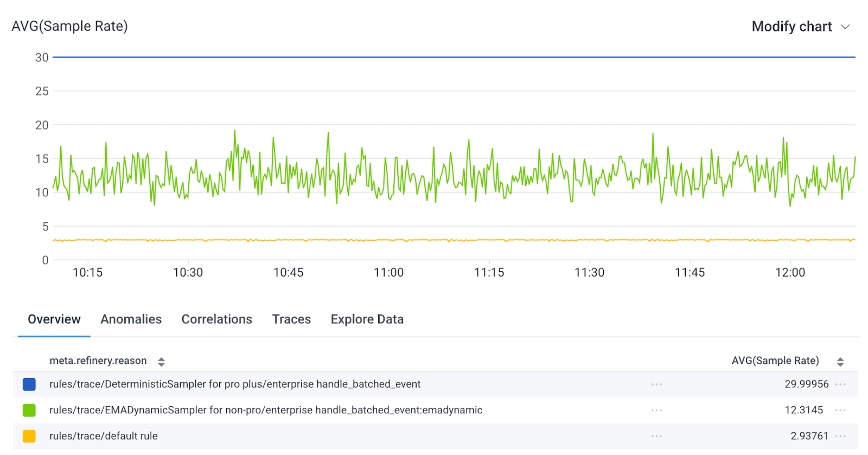Sort by meta.refinery.reason column arrows
The width and height of the screenshot is (868, 455).
click(x=161, y=362)
